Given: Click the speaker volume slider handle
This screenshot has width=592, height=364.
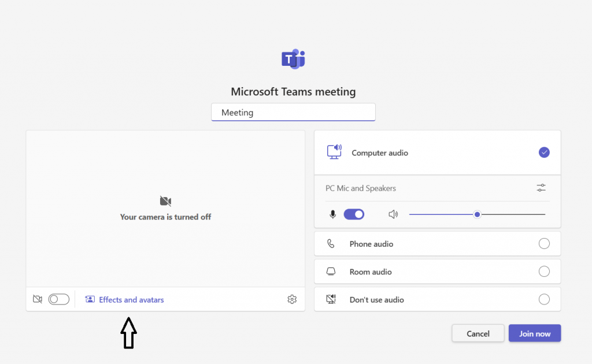Looking at the screenshot, I should pyautogui.click(x=477, y=214).
